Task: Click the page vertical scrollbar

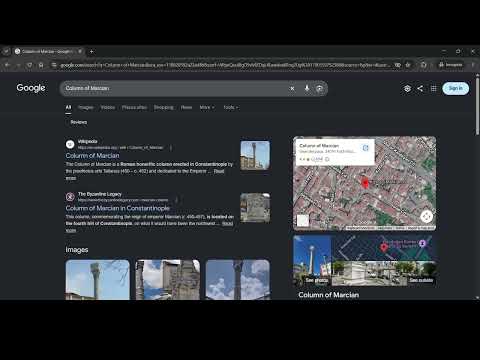Action: tap(477, 107)
